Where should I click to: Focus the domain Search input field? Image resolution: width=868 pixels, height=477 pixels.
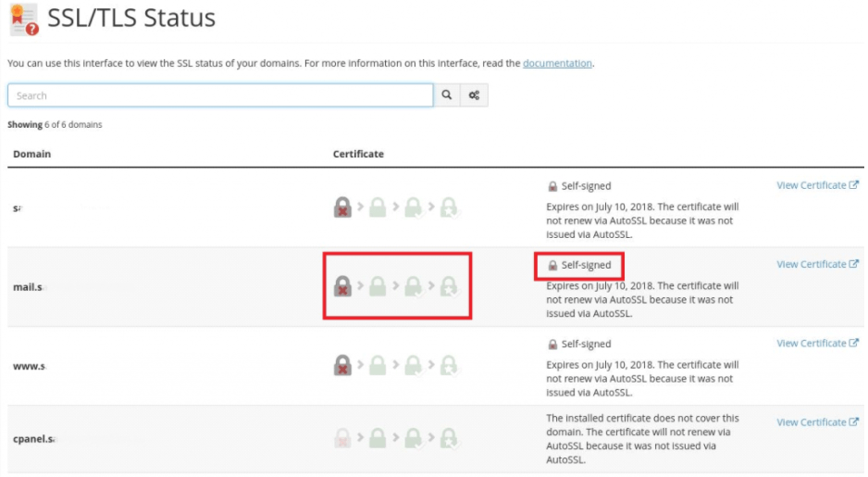pyautogui.click(x=220, y=95)
